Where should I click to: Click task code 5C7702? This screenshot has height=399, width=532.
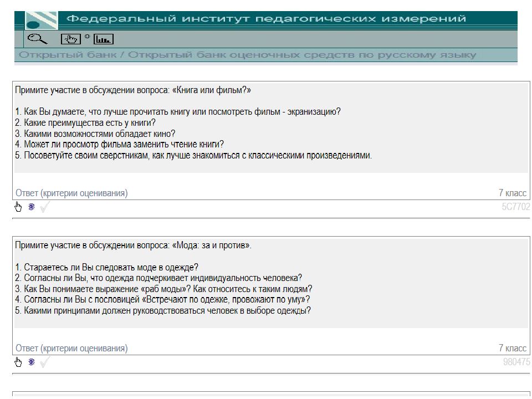(x=516, y=207)
